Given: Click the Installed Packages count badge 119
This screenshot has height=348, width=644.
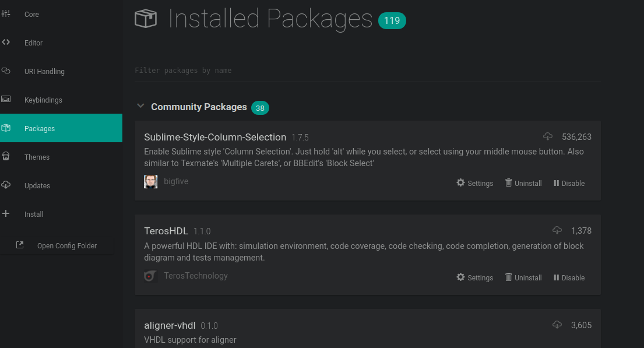Looking at the screenshot, I should [392, 20].
